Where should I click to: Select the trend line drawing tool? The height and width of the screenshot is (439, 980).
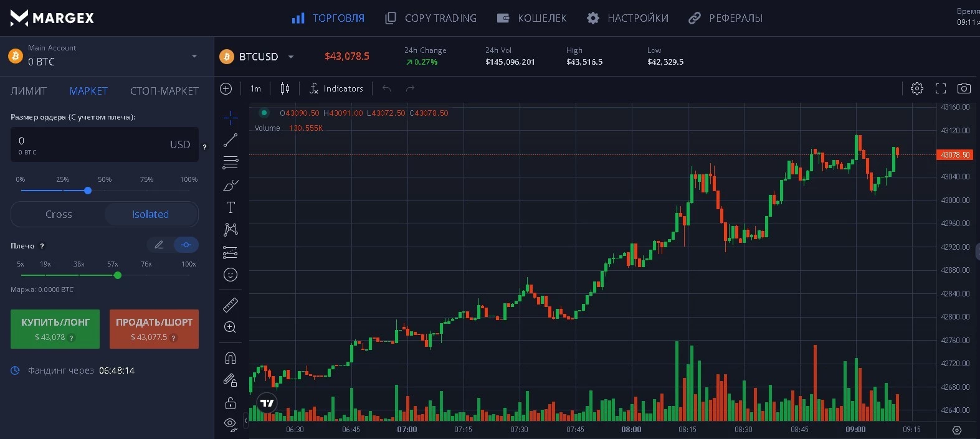tap(231, 140)
